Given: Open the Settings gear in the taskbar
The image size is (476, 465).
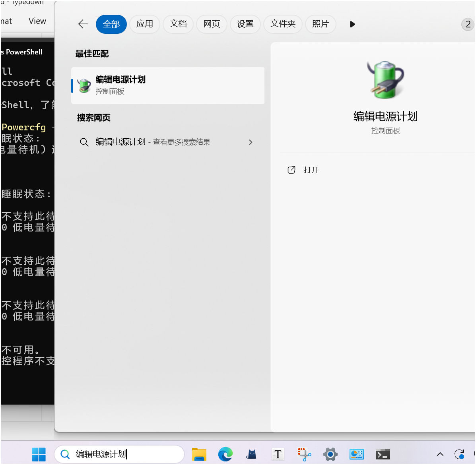Looking at the screenshot, I should point(330,454).
